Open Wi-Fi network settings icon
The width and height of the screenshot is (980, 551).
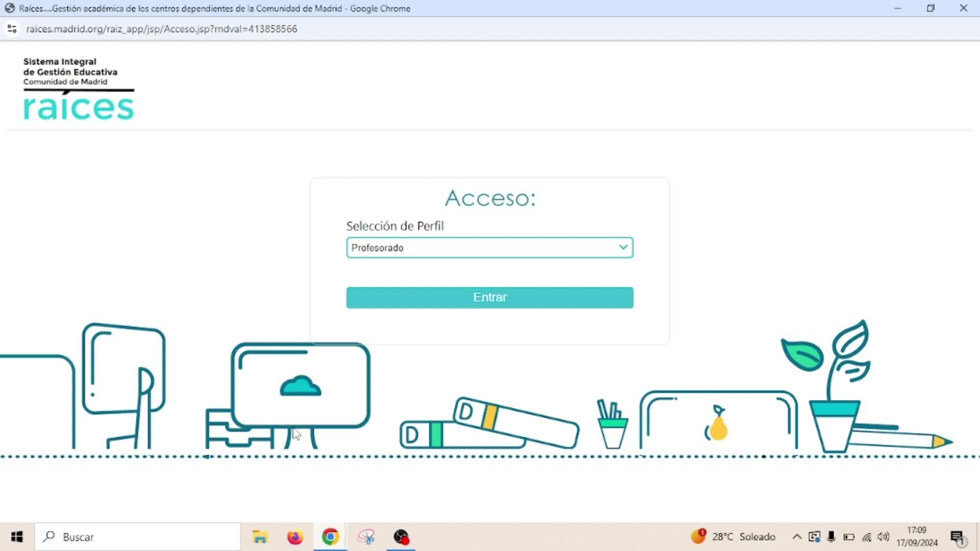867,537
